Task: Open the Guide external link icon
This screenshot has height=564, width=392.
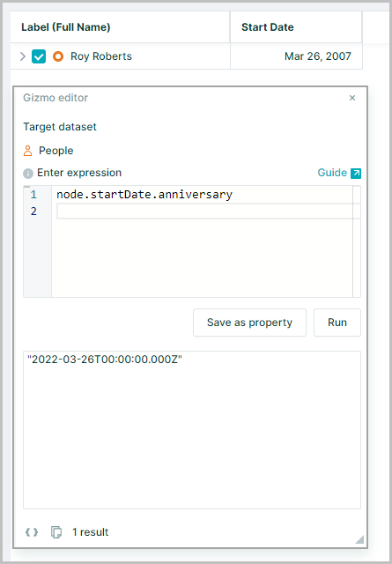Action: click(356, 174)
